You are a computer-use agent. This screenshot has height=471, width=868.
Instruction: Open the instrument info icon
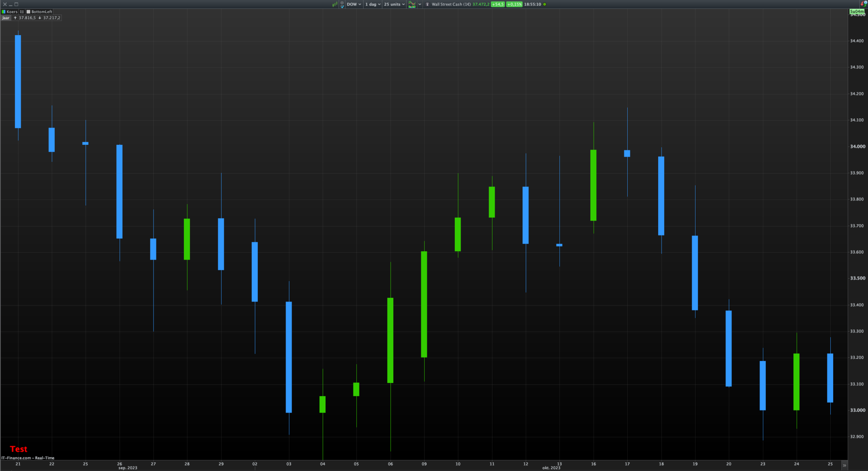click(x=427, y=4)
